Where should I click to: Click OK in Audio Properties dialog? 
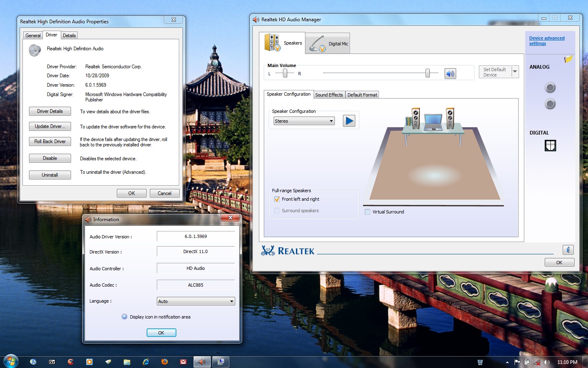point(131,193)
